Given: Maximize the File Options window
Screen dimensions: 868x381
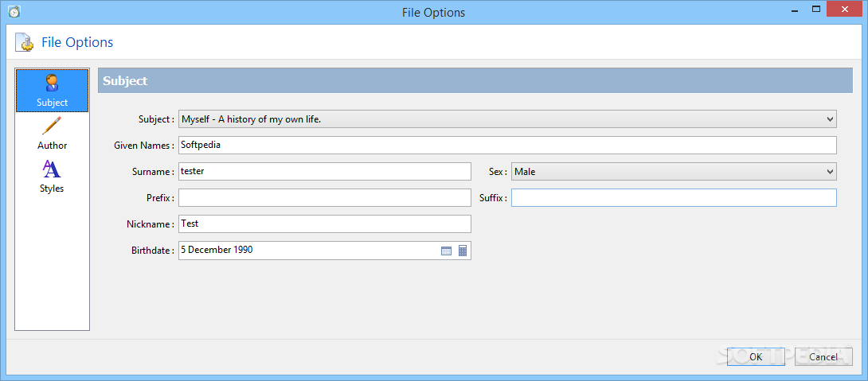Looking at the screenshot, I should 816,9.
